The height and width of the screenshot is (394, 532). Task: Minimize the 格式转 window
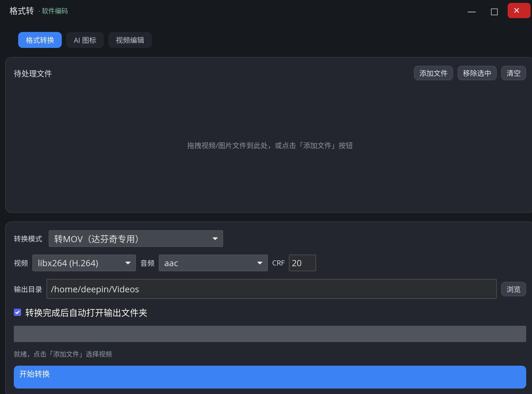pyautogui.click(x=472, y=12)
